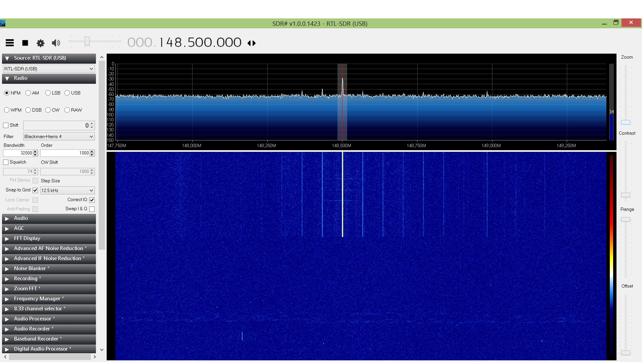Viewport: 644px width, 362px height.
Task: Click the Order stepper arrows
Action: [92, 153]
